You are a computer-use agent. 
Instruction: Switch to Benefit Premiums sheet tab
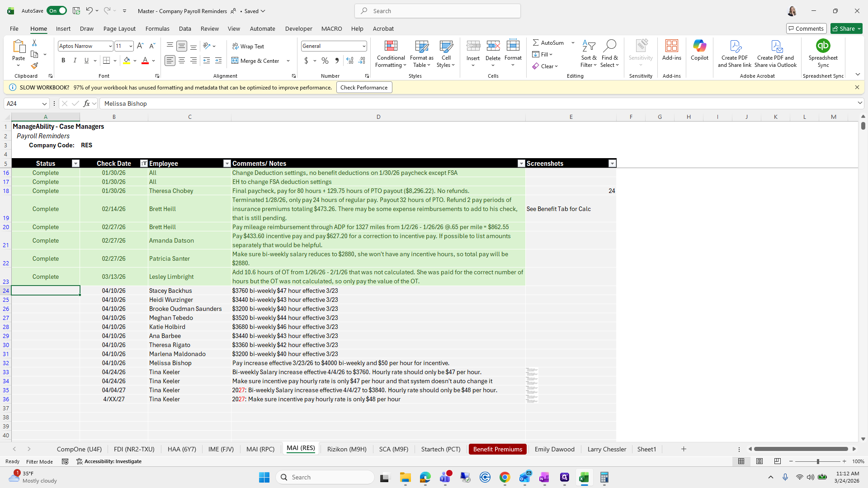[497, 449]
